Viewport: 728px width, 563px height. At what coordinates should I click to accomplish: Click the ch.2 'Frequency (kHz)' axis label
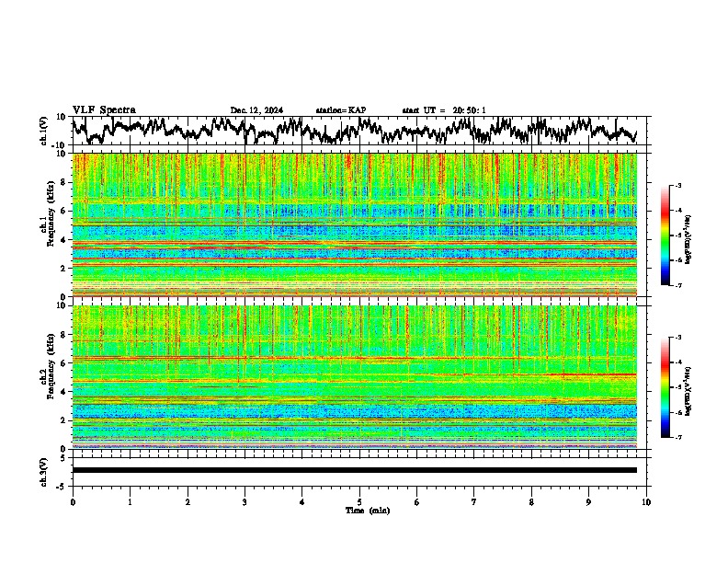tap(51, 366)
